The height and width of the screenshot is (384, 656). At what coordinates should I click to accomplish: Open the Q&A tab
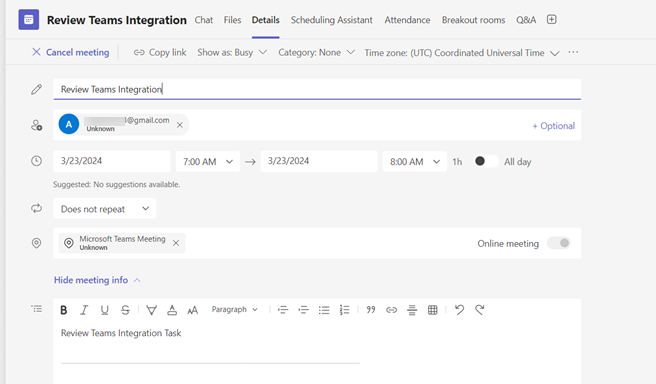(x=526, y=20)
